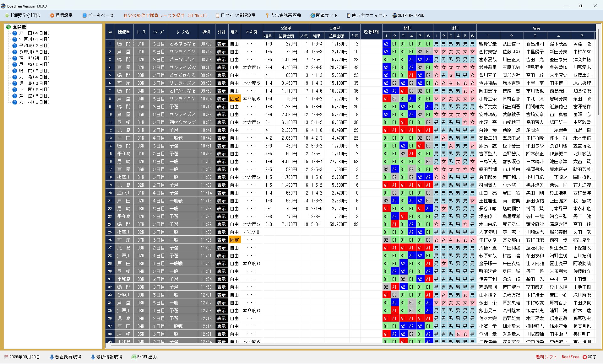603x364 pixels.
Task: Select 江戸川(4日目) in venue tree
Action: pyautogui.click(x=35, y=39)
